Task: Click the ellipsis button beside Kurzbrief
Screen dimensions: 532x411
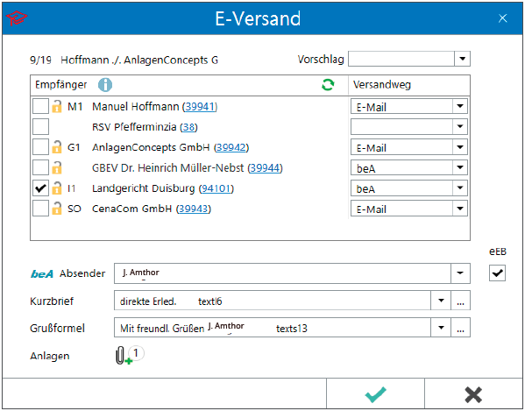Action: pos(460,301)
